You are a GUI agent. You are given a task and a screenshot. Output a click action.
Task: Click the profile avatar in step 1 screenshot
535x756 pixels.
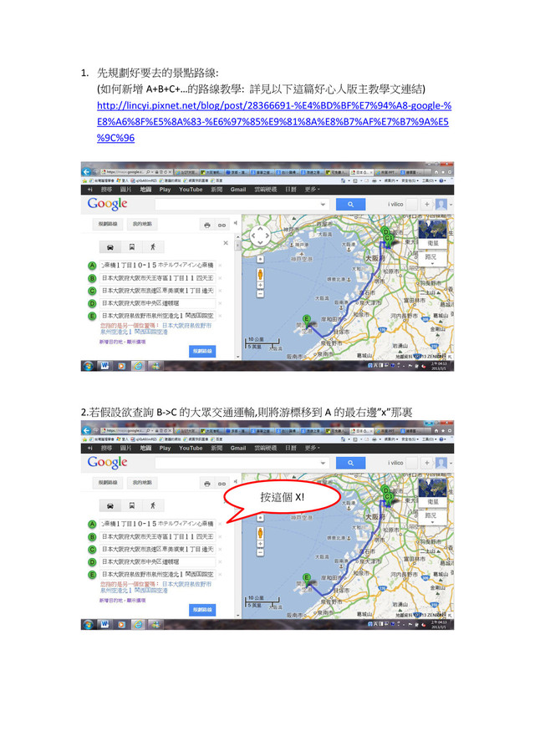pos(441,205)
